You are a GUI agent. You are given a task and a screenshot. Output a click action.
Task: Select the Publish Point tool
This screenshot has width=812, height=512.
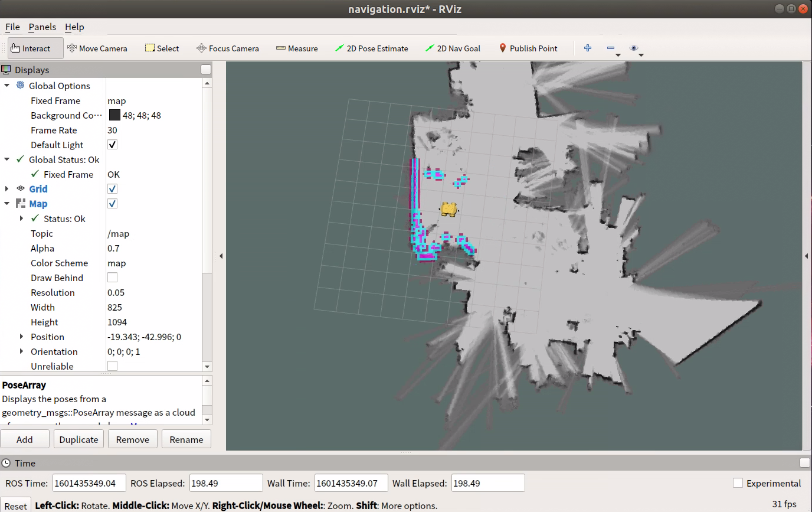[x=528, y=48]
